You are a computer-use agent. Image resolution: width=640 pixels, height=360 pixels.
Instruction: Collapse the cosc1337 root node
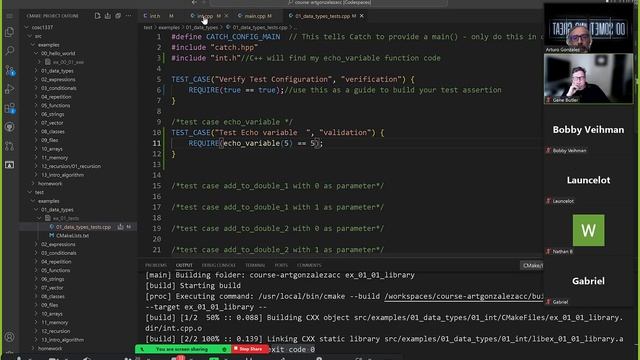[27, 27]
